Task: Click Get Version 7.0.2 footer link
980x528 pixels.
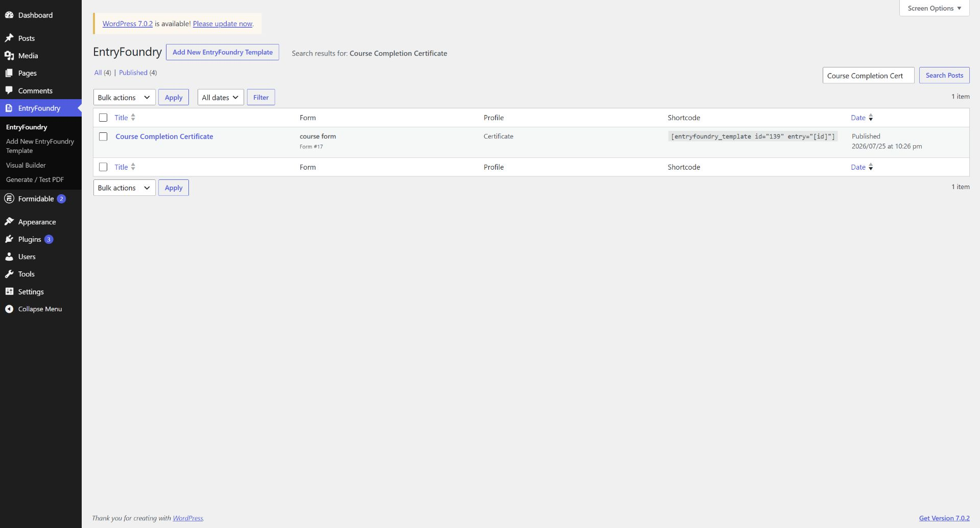Action: pyautogui.click(x=944, y=518)
